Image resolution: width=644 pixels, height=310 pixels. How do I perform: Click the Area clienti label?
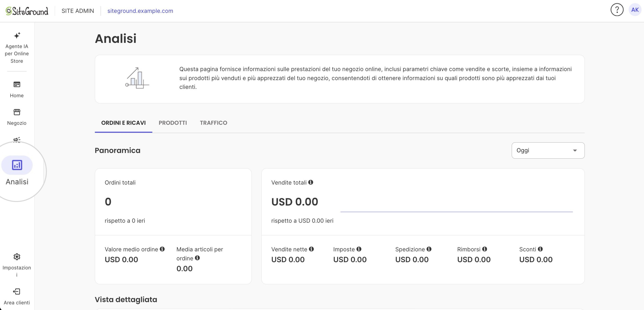[17, 303]
